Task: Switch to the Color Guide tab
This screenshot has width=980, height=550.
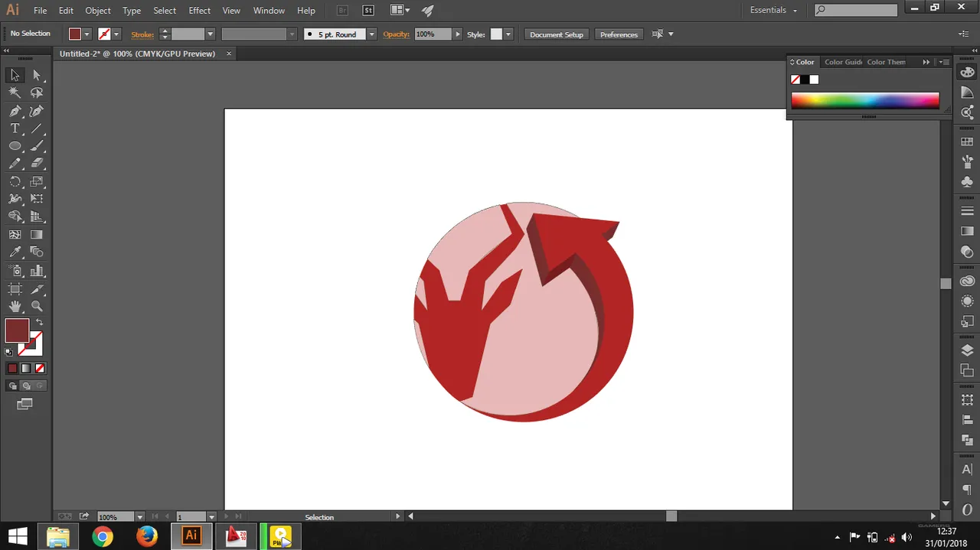Action: click(843, 62)
